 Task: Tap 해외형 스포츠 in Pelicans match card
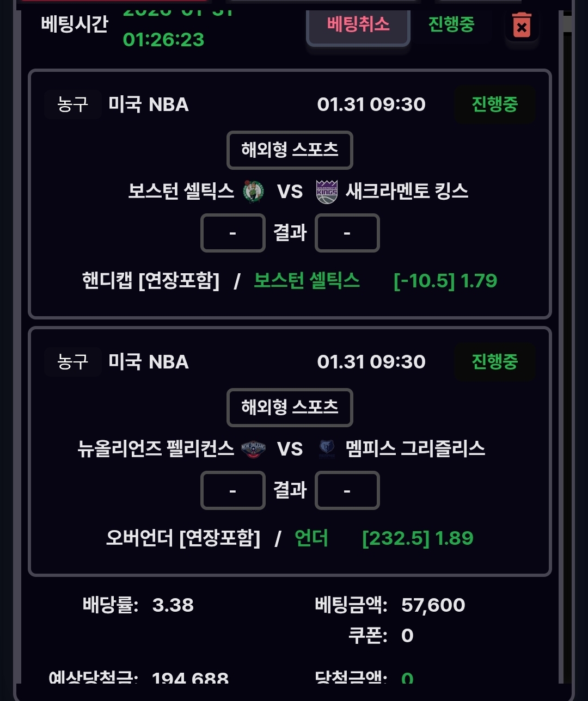pyautogui.click(x=290, y=407)
